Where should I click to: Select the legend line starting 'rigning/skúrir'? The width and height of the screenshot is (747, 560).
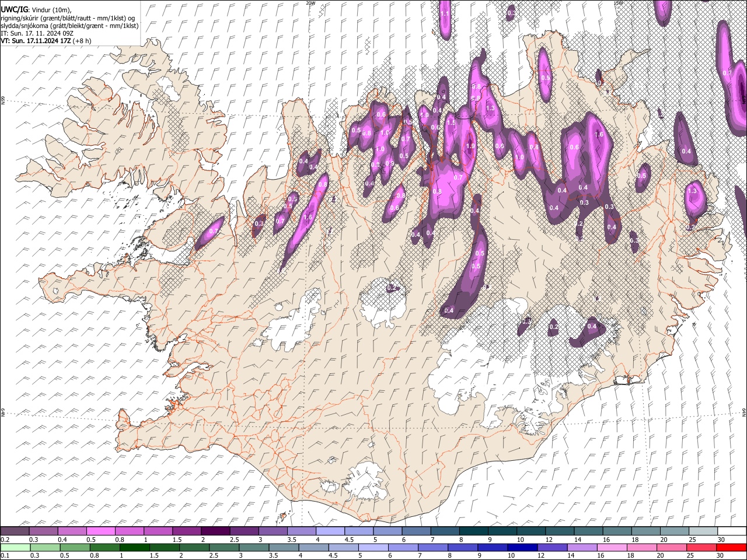pos(68,17)
